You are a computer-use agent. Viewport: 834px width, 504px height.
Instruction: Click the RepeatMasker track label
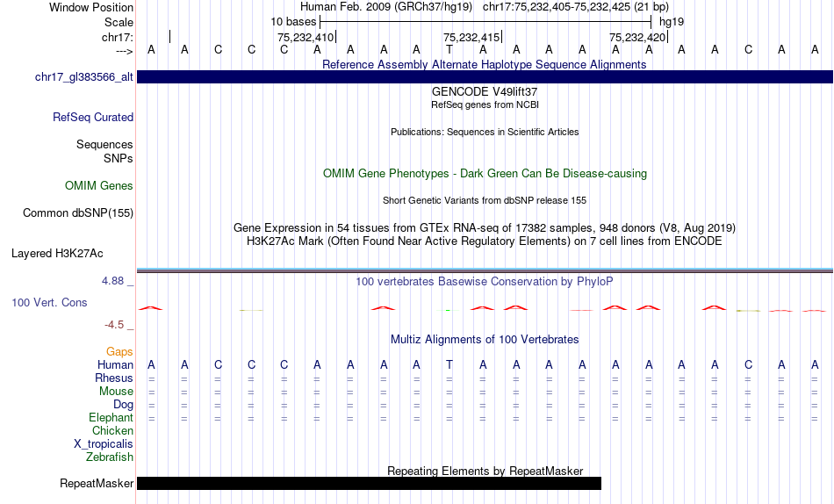[x=97, y=483]
